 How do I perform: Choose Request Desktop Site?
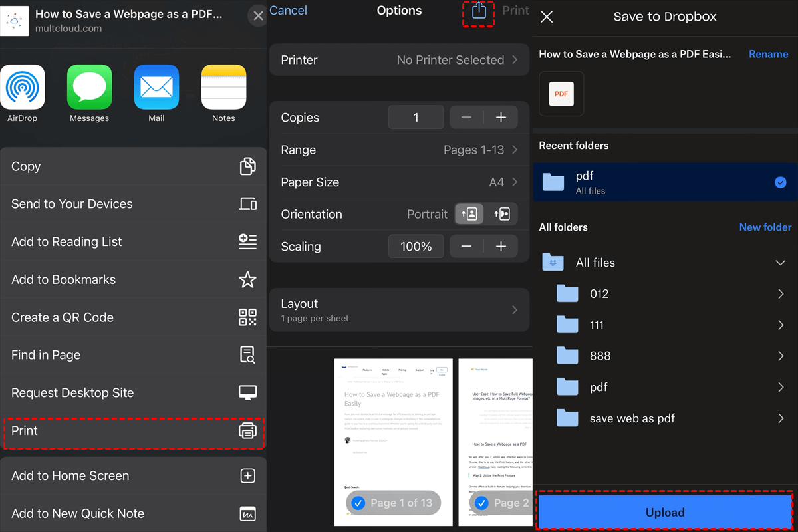tap(133, 393)
